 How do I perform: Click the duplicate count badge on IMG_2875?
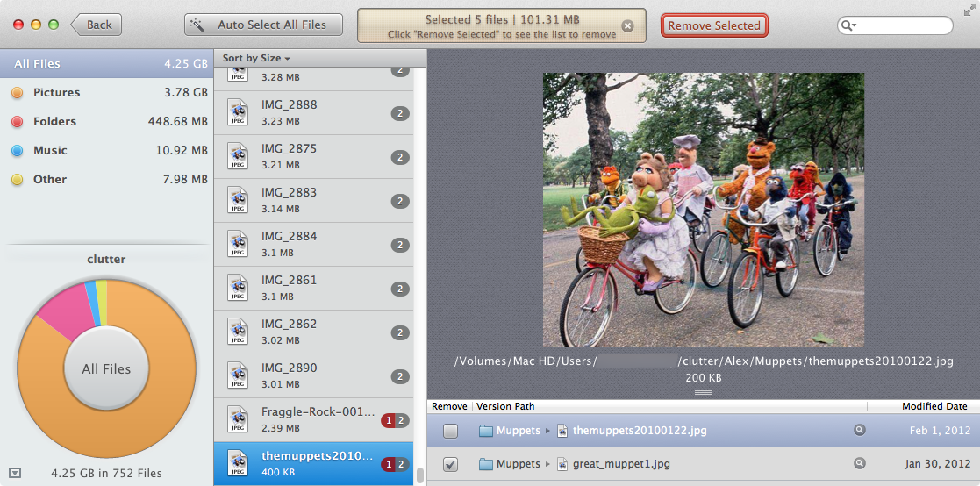(400, 157)
